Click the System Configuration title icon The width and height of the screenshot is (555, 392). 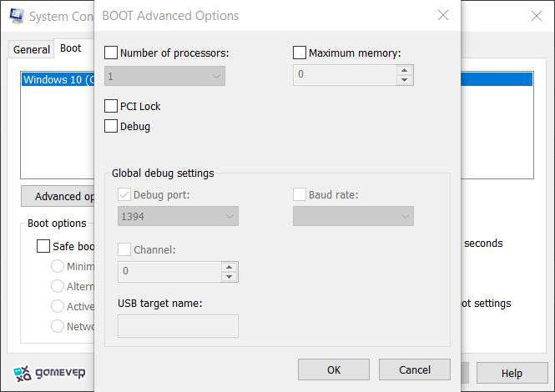tap(17, 16)
